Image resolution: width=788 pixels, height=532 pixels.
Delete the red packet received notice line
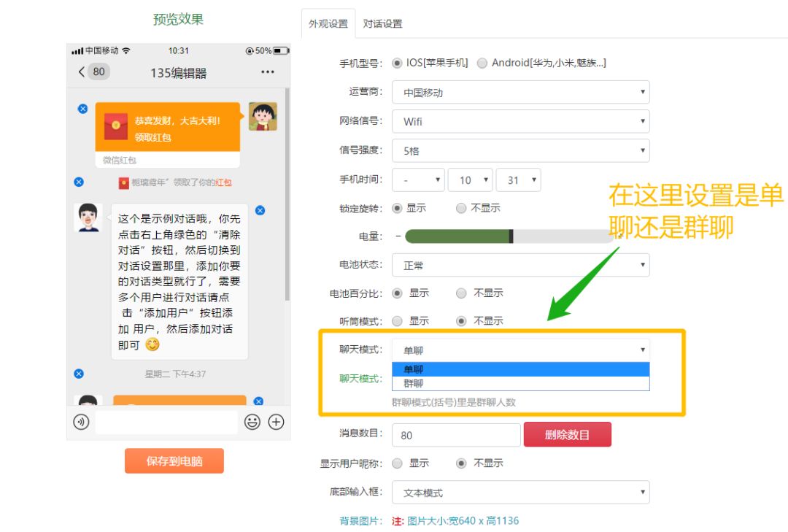[79, 182]
